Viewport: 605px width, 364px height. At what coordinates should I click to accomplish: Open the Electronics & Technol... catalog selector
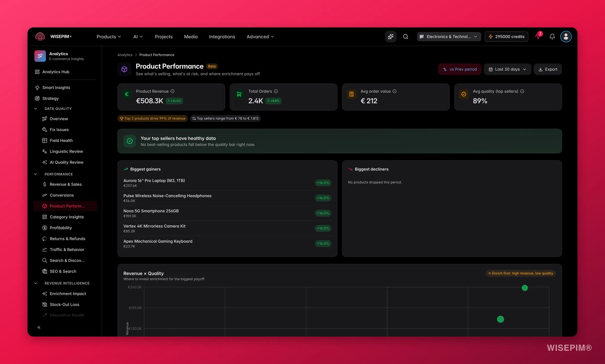pyautogui.click(x=449, y=37)
